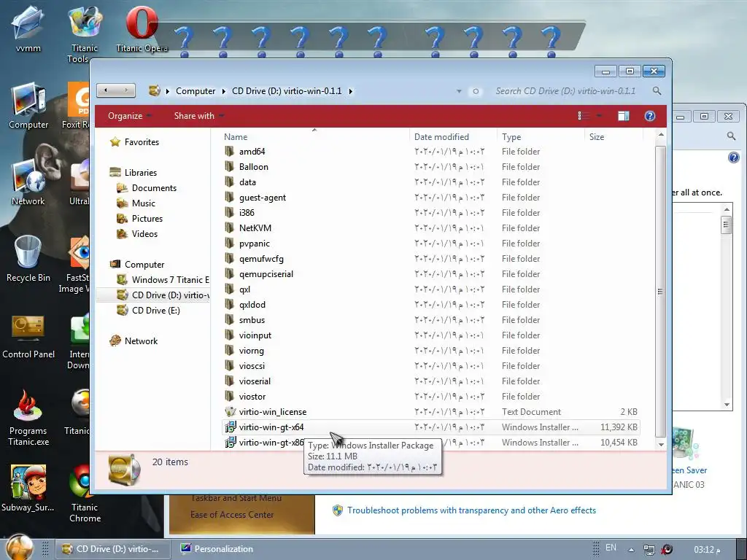747x560 pixels.
Task: Click Ease of Access Center link
Action: coord(232,514)
